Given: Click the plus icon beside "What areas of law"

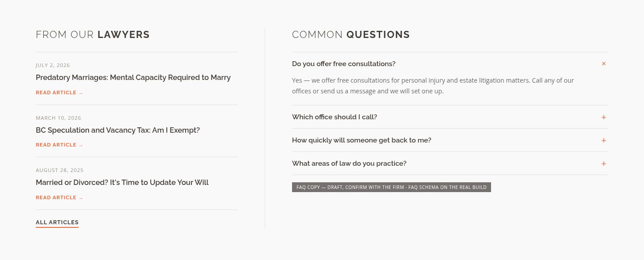Looking at the screenshot, I should pyautogui.click(x=604, y=164).
